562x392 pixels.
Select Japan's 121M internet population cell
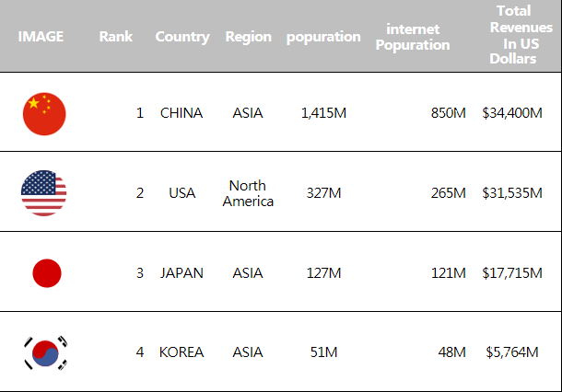(448, 273)
